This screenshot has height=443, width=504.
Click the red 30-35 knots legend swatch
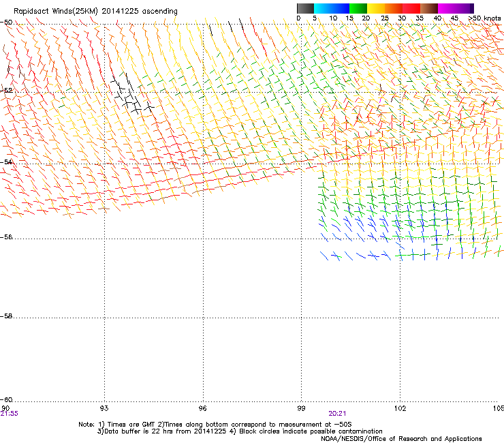pyautogui.click(x=411, y=8)
